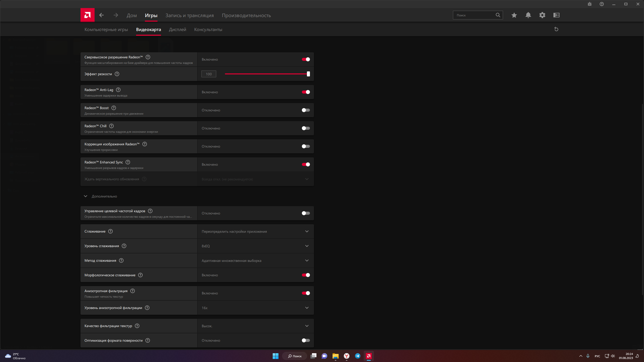Switch to the Дисплей tab
Viewport: 644px width, 362px height.
[x=177, y=29]
